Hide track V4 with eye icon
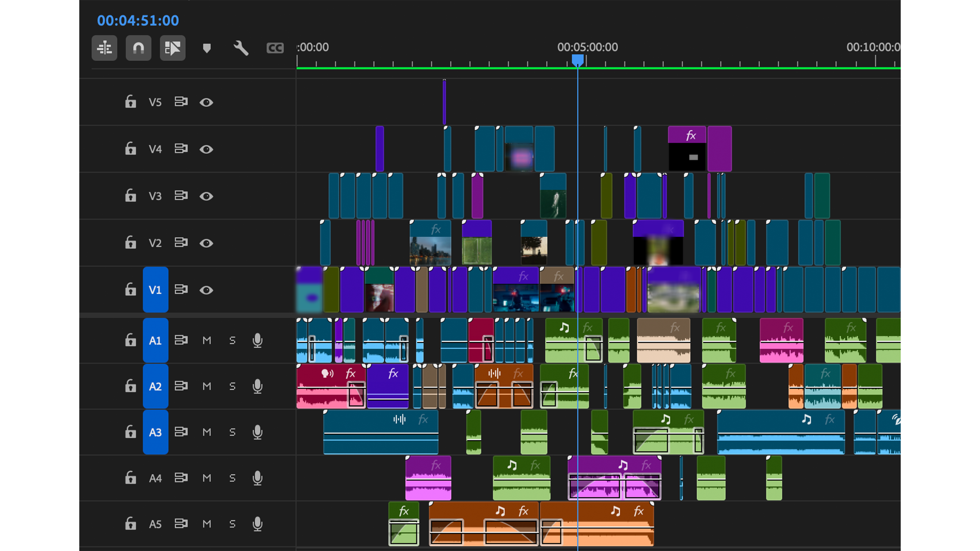 point(206,149)
